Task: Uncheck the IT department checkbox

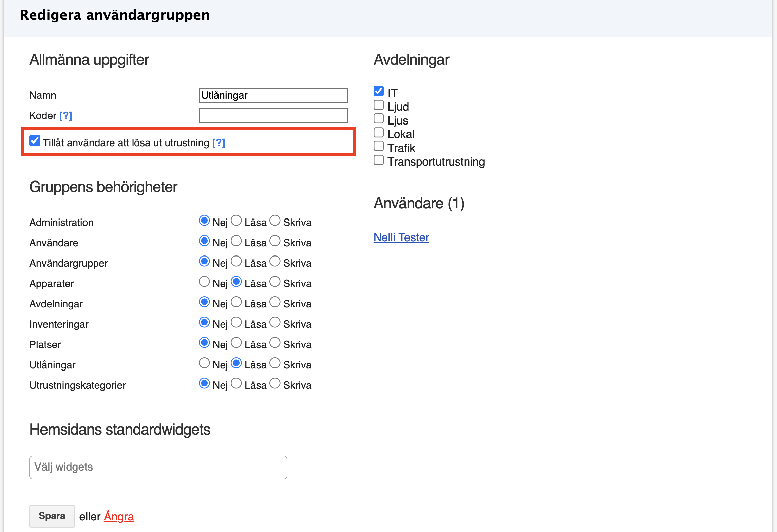Action: tap(379, 91)
